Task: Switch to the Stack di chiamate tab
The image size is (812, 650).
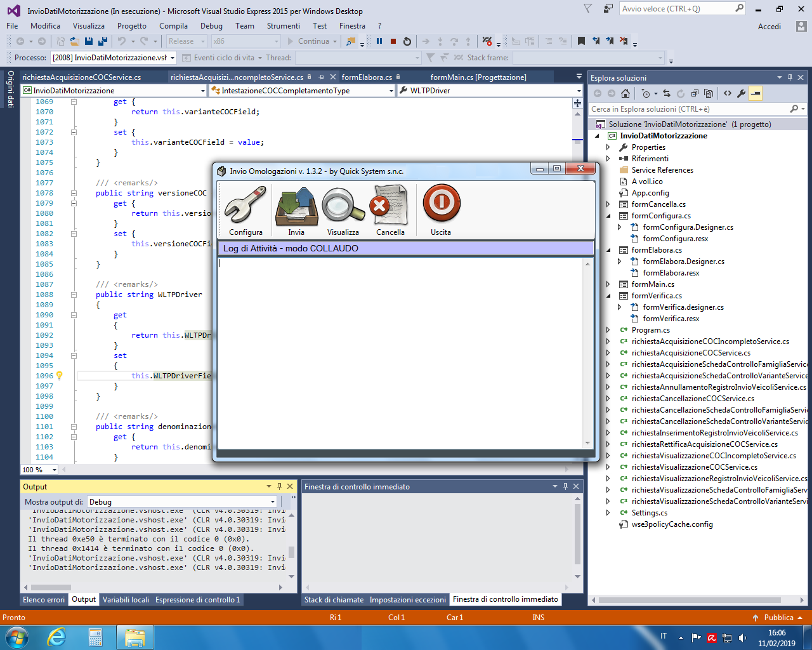Action: coord(334,599)
